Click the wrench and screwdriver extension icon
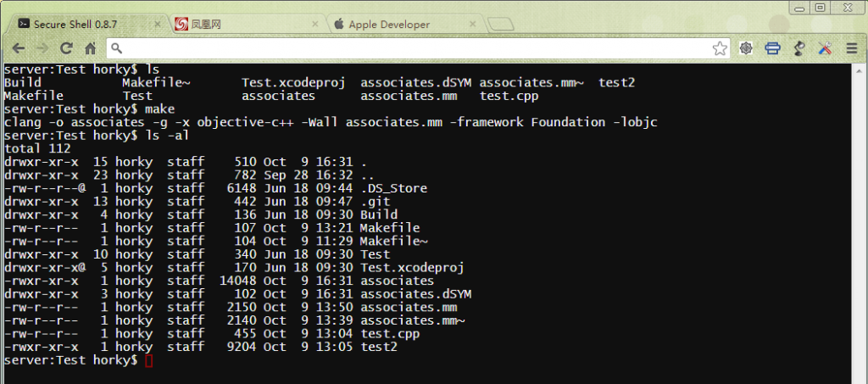 pyautogui.click(x=825, y=48)
